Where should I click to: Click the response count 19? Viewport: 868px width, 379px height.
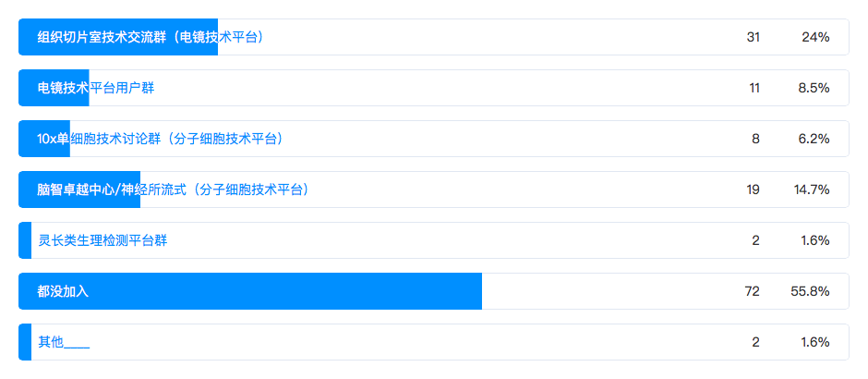pos(753,189)
